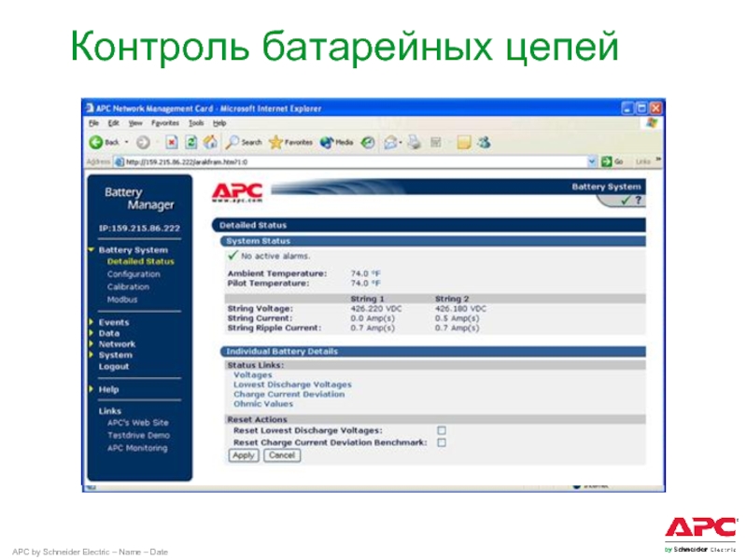Open the address bar dropdown arrow
This screenshot has width=747, height=560.
592,161
